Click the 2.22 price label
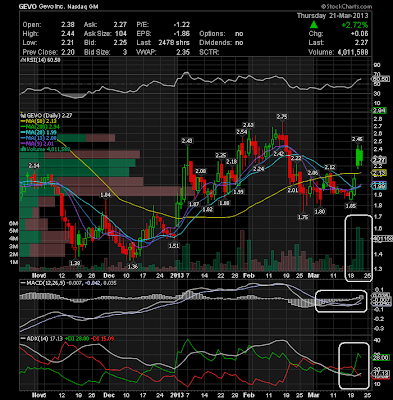This screenshot has width=393, height=400. [296, 158]
